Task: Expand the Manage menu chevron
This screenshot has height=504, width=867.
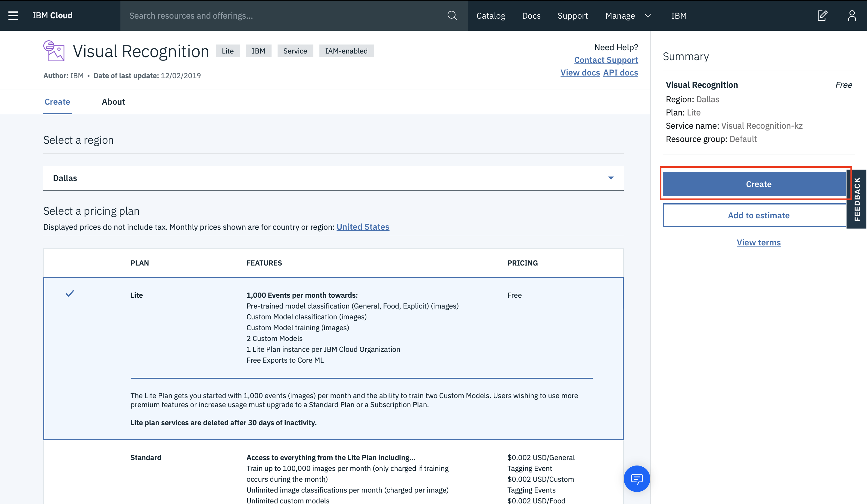Action: (648, 16)
